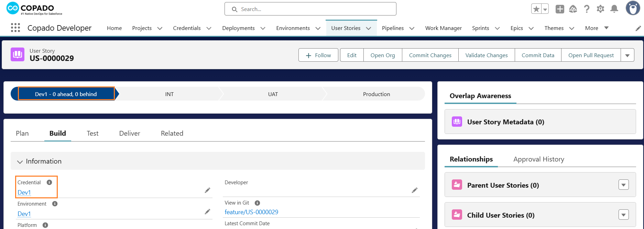Open the Setup gear icon
This screenshot has height=229, width=644.
(600, 9)
